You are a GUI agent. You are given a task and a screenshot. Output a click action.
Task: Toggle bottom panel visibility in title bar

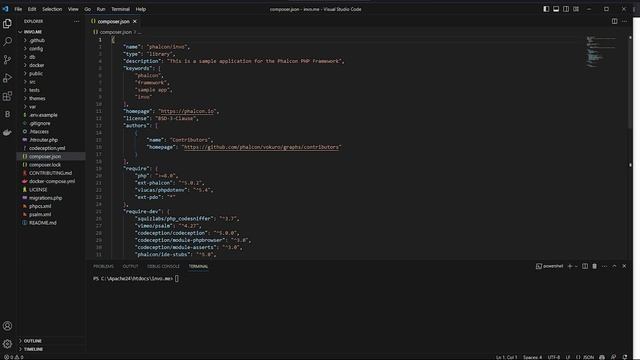click(x=556, y=9)
